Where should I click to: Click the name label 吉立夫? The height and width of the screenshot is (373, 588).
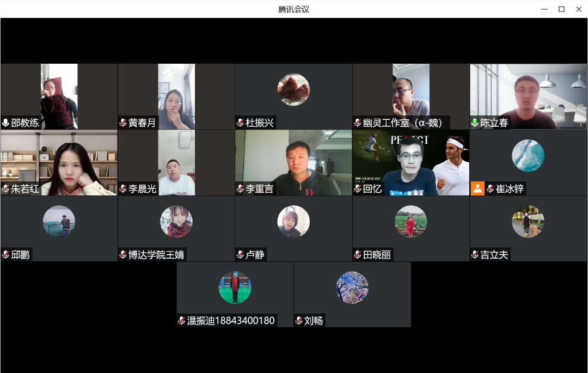pos(494,255)
